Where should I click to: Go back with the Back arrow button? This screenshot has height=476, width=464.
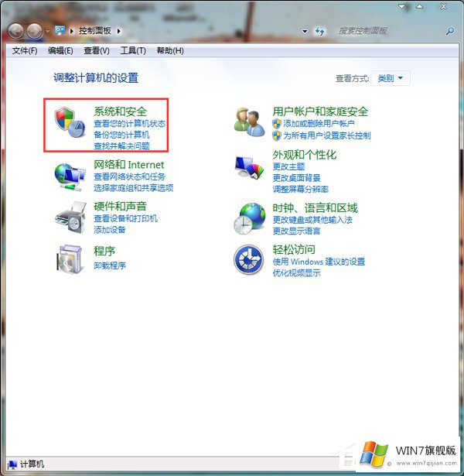pyautogui.click(x=15, y=31)
